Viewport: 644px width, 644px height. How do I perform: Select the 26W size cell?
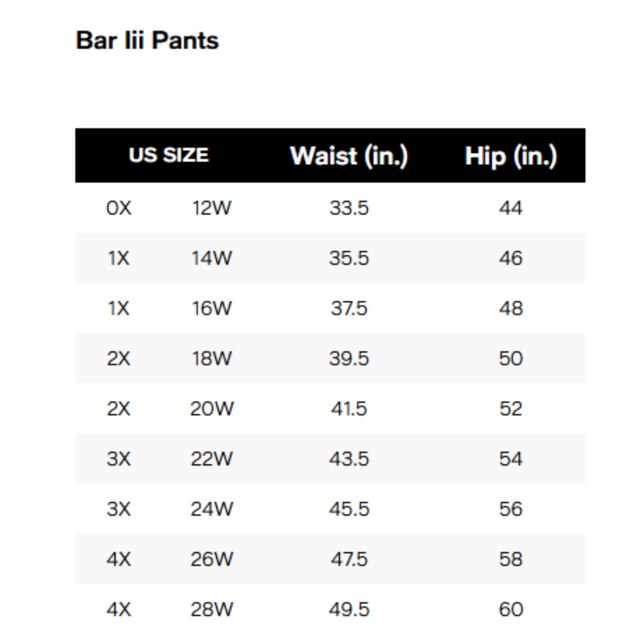pos(212,559)
